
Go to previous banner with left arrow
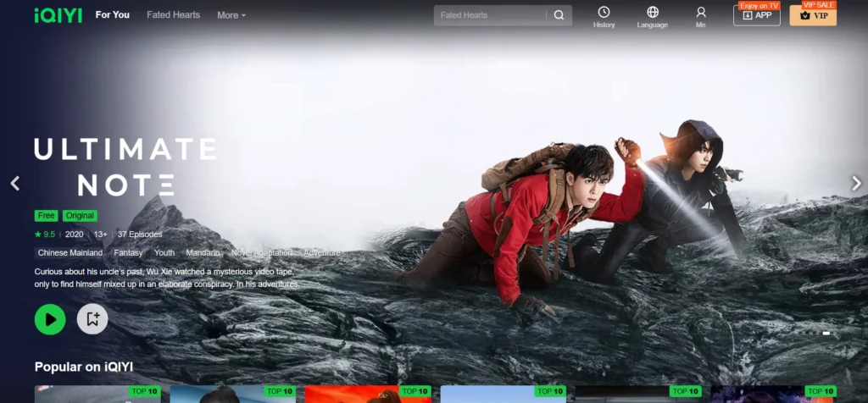15,184
